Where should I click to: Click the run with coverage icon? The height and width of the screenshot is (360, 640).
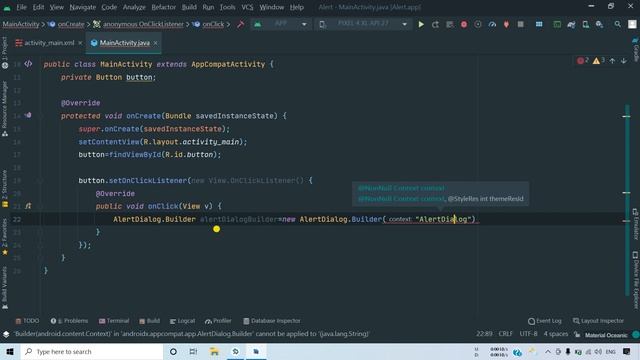pos(478,24)
